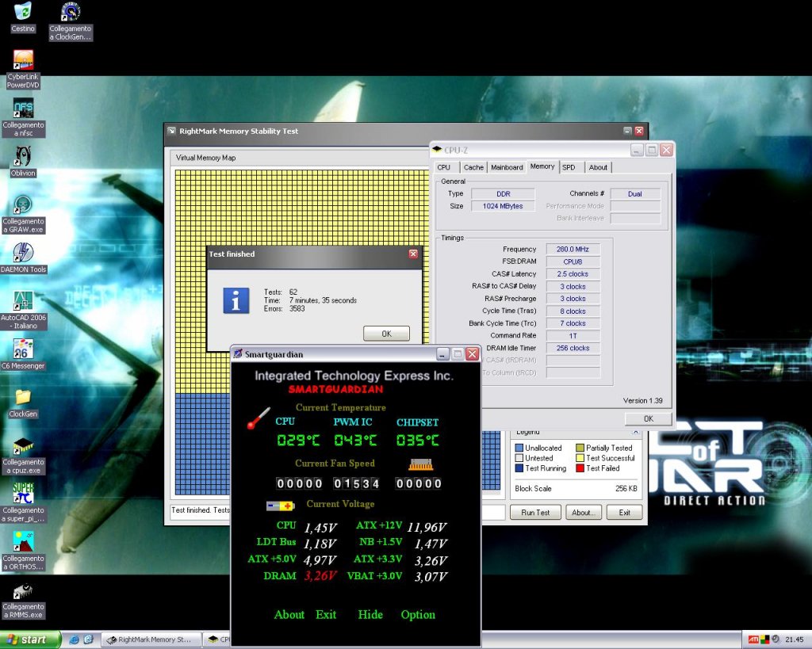Open the SPD tab in CPU-Z
Viewport: 812px width, 649px height.
[569, 167]
